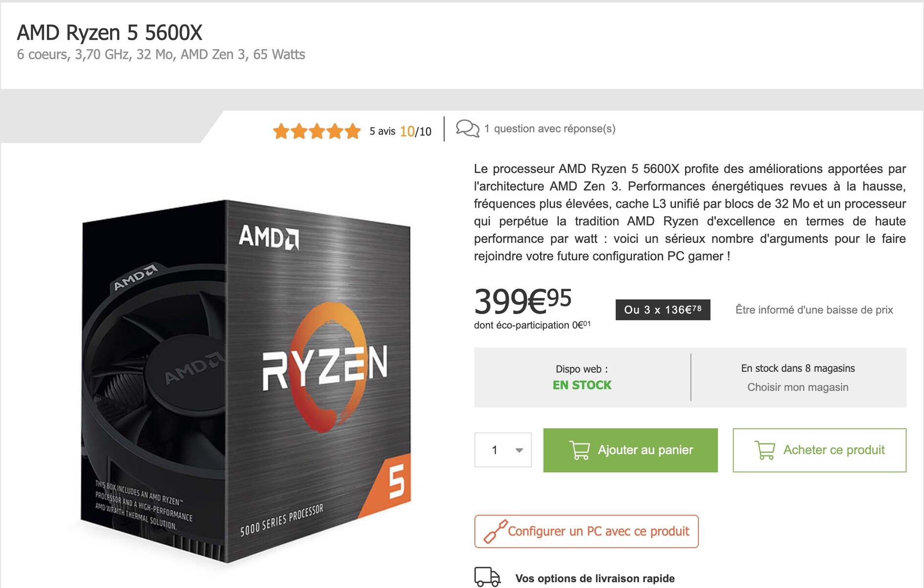
Task: Click the five orange rating stars
Action: (x=317, y=131)
